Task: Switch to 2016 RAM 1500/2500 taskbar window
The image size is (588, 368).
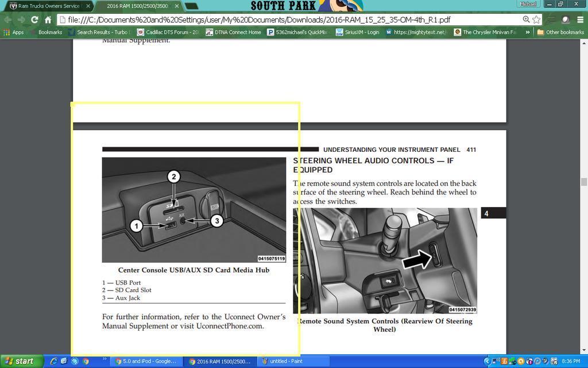Action: (x=220, y=361)
